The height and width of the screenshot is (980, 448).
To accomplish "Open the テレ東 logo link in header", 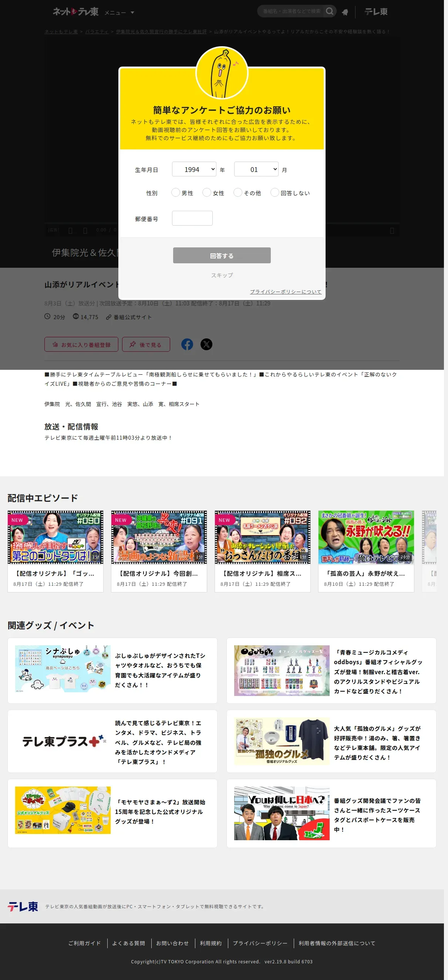I will point(376,12).
